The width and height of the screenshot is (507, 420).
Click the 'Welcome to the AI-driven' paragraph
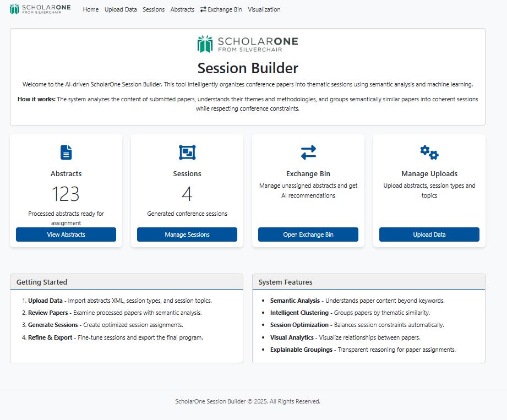(x=248, y=84)
